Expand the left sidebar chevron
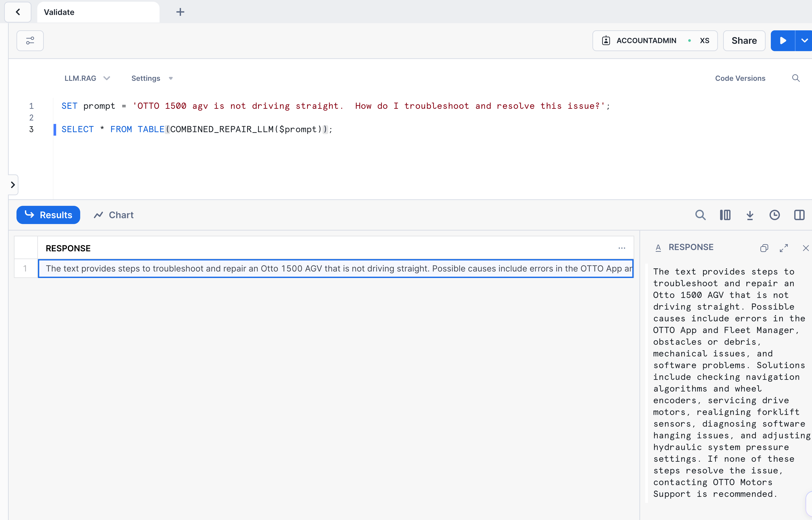Image resolution: width=812 pixels, height=520 pixels. point(13,185)
